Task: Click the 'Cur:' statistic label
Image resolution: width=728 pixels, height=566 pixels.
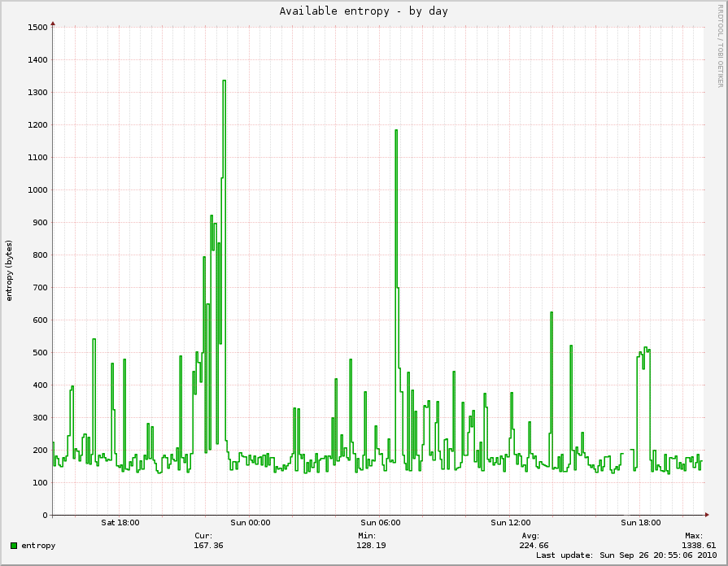Action: pos(203,536)
